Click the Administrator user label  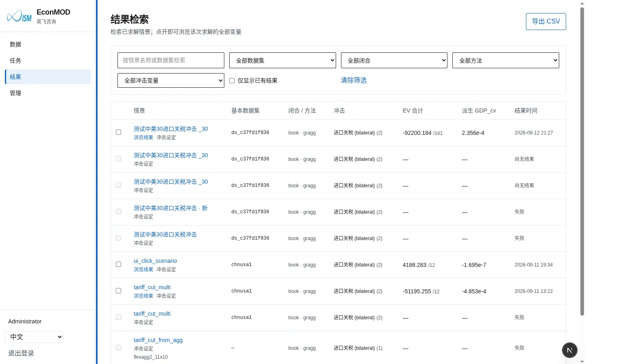point(25,321)
